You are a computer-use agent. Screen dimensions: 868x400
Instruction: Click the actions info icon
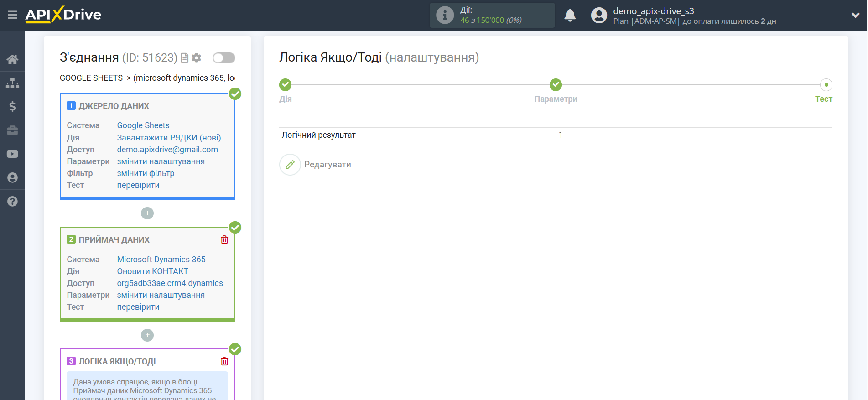[445, 15]
